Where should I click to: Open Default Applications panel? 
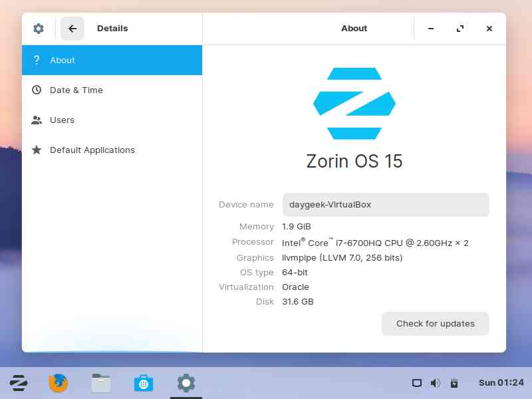click(x=112, y=150)
